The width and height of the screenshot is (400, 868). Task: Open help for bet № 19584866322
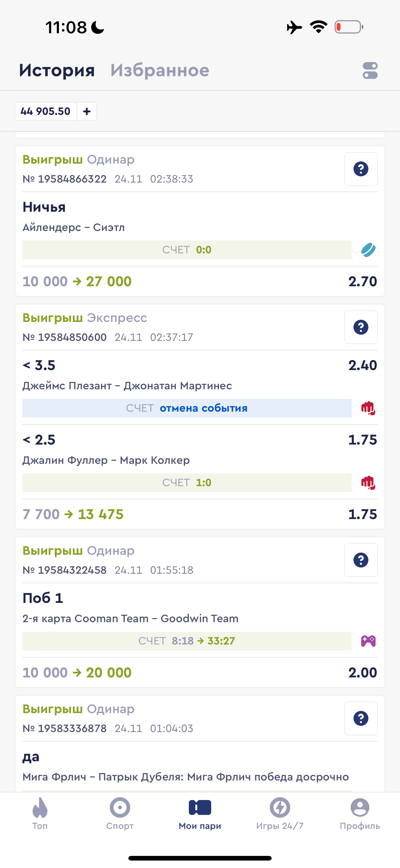[361, 169]
